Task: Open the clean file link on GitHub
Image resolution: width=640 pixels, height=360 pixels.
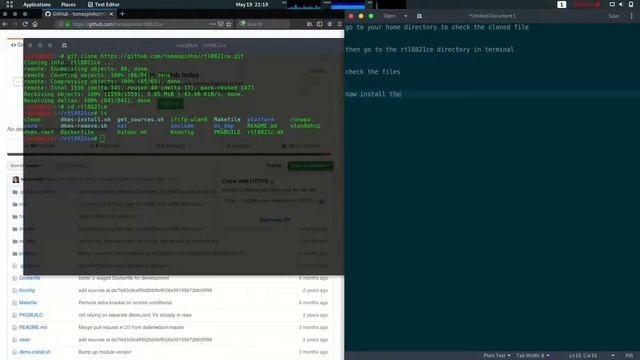Action: coord(24,339)
